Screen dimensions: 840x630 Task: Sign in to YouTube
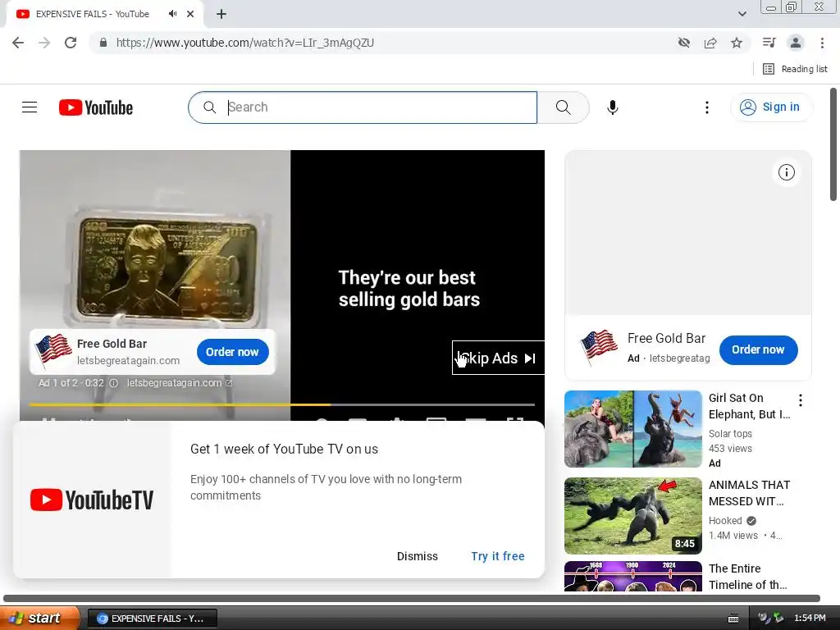tap(771, 107)
